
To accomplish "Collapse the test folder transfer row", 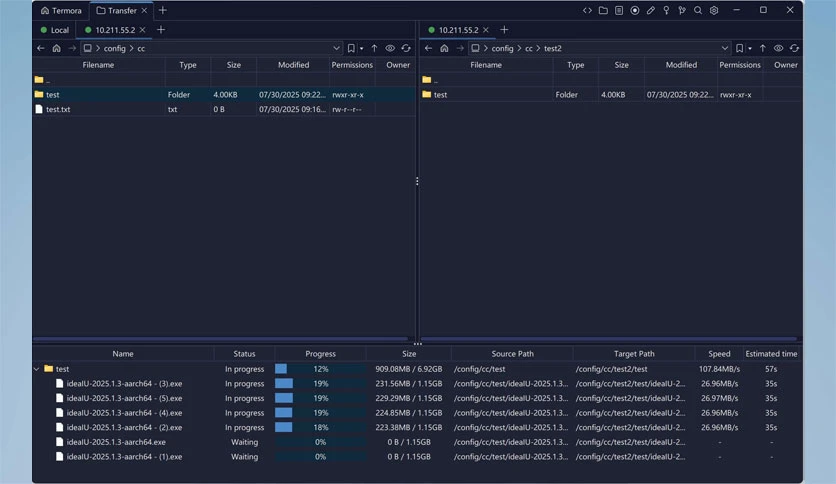I will point(36,369).
